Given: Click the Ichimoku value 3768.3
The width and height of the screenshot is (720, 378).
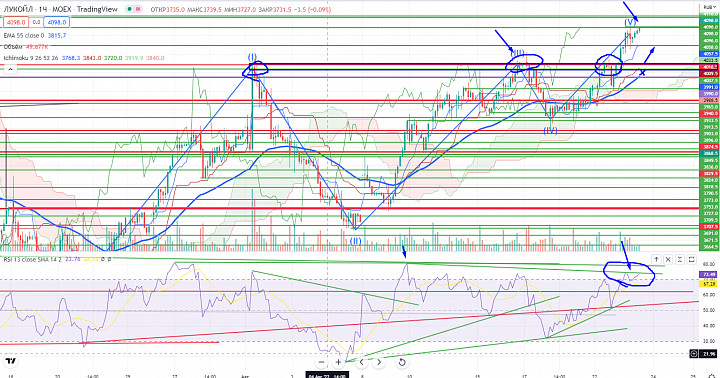Looking at the screenshot, I should click(x=71, y=58).
